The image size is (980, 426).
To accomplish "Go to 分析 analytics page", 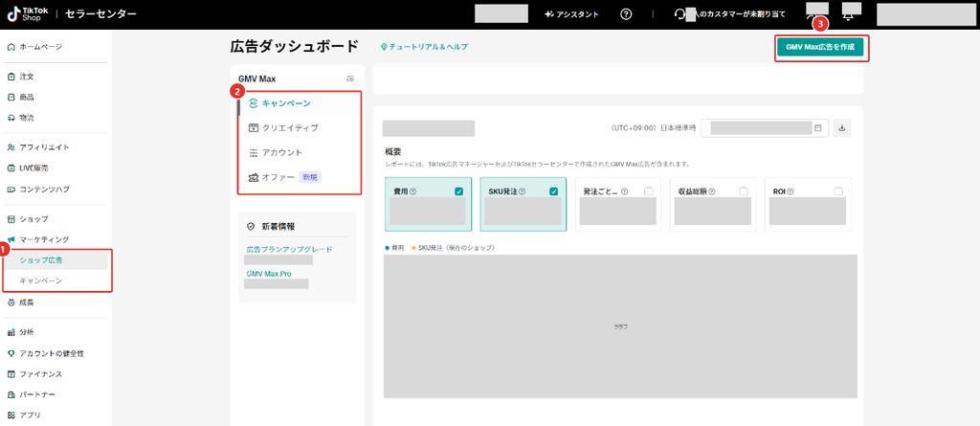I will [21, 332].
